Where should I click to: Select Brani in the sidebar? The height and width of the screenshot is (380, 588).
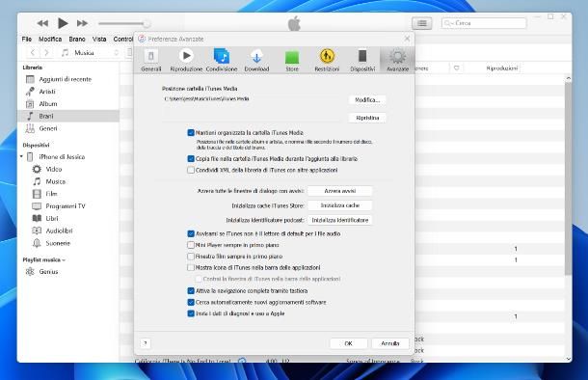click(67, 117)
